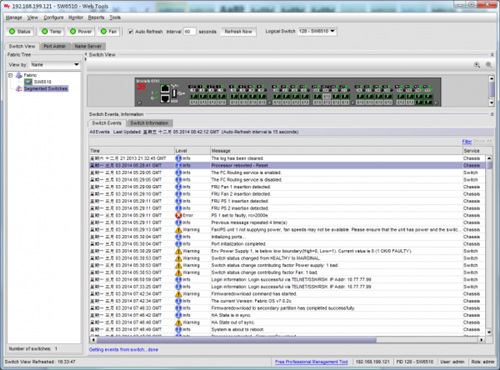Image resolution: width=500 pixels, height=370 pixels.
Task: Click the Status indicator button
Action: [20, 32]
